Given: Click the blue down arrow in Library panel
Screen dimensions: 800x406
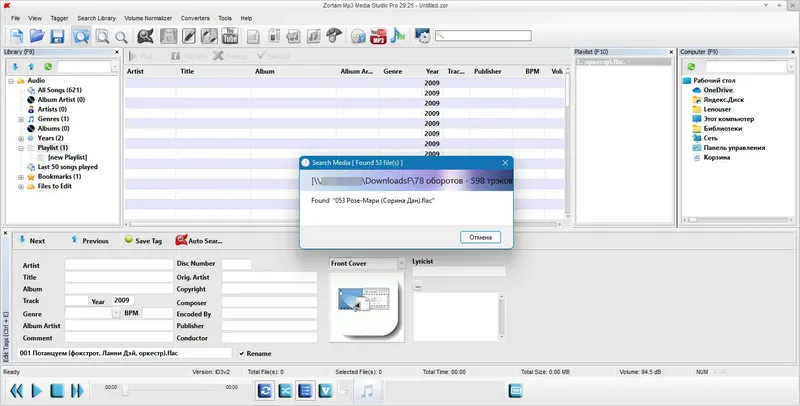Looking at the screenshot, I should (x=15, y=67).
